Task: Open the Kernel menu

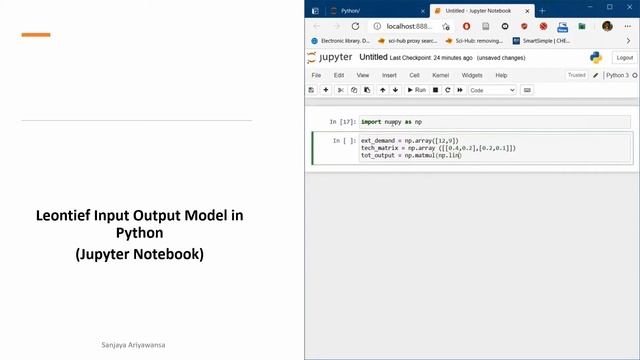Action: [x=441, y=75]
